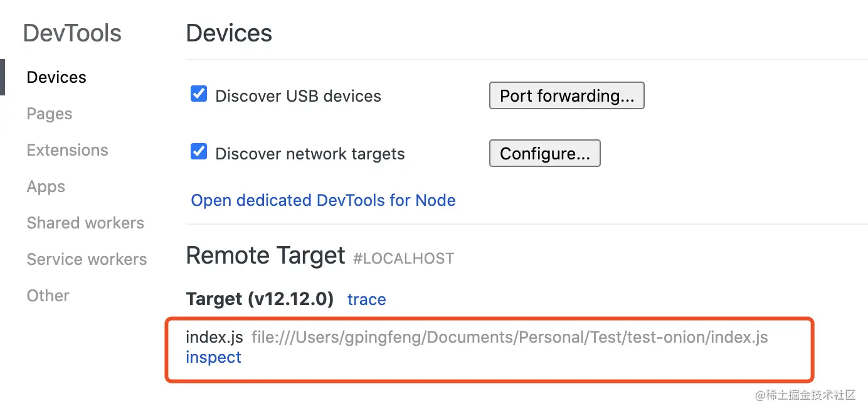This screenshot has width=868, height=413.
Task: Click the Discover USB devices label text
Action: point(298,96)
